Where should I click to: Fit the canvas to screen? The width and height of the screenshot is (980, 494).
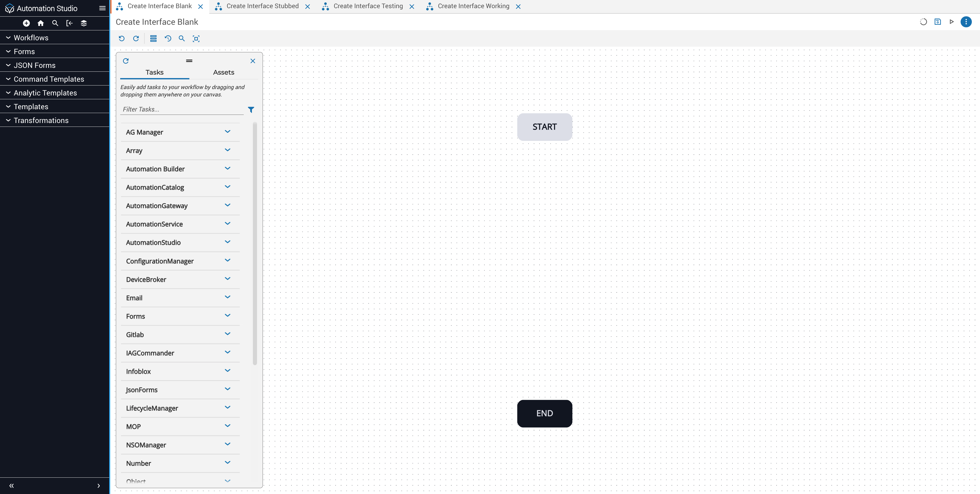pos(196,39)
